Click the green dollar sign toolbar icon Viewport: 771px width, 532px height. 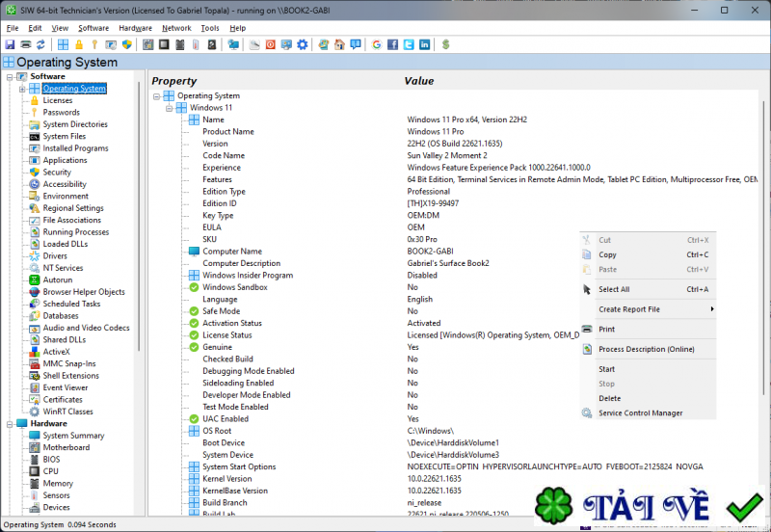pyautogui.click(x=445, y=44)
